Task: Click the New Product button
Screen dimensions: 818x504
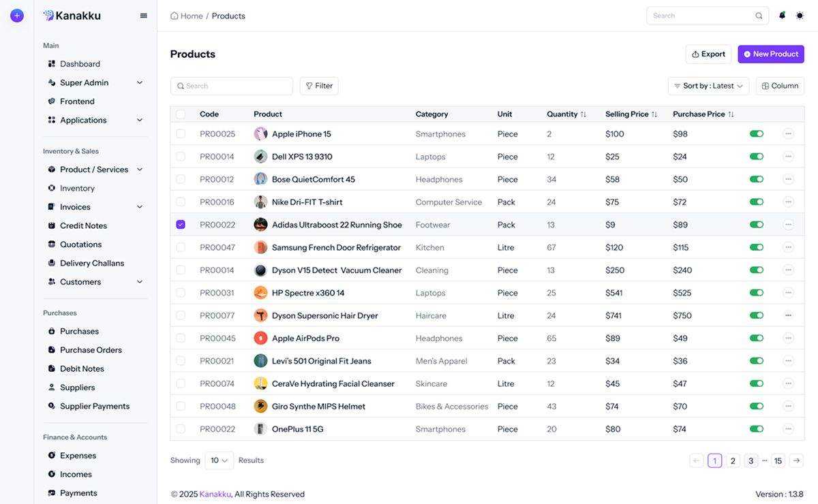Action: coord(771,54)
